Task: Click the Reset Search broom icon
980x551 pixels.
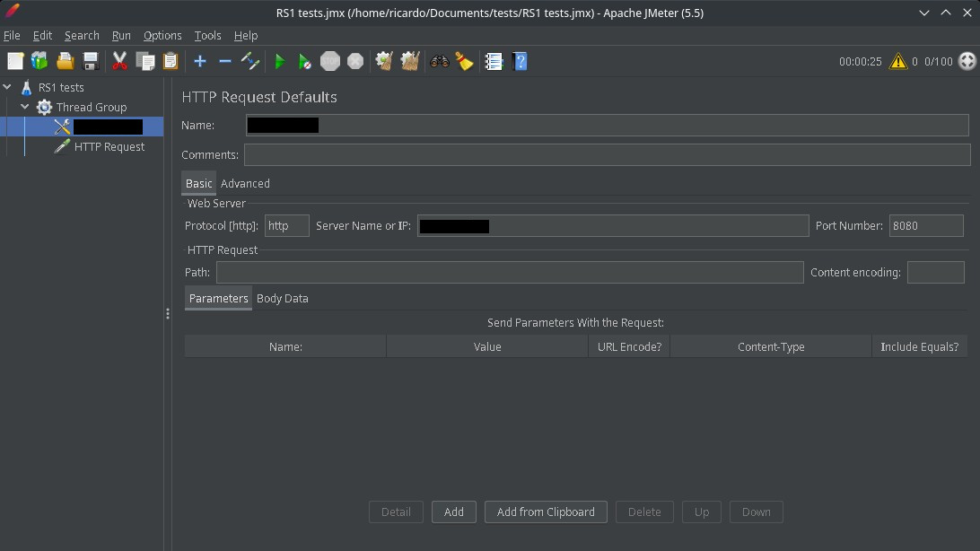Action: pos(464,61)
